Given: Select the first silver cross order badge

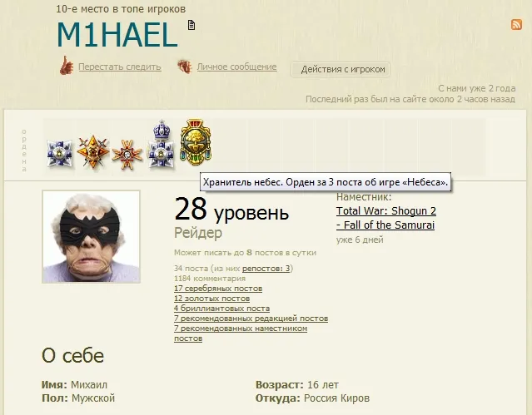Looking at the screenshot, I should pos(60,154).
